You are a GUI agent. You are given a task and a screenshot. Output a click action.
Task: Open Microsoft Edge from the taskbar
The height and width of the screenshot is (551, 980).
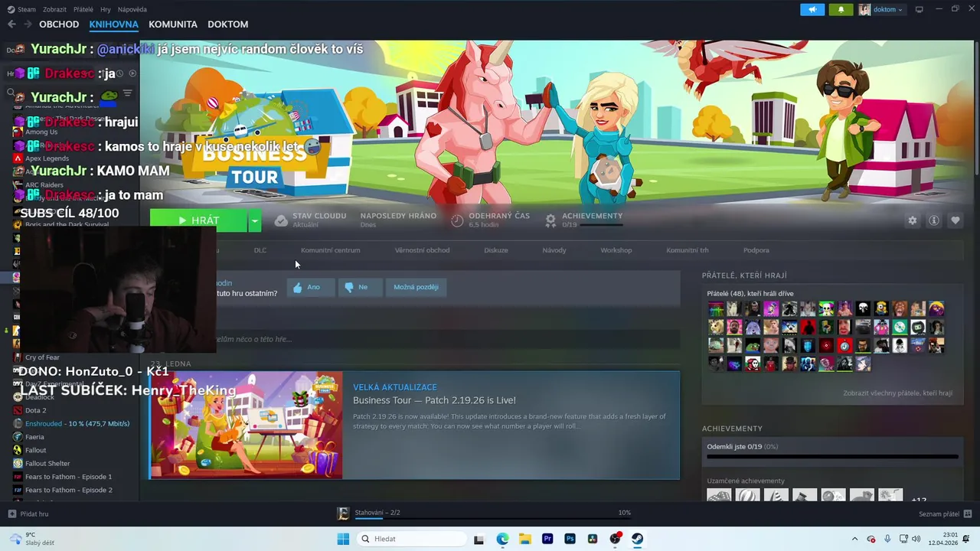[502, 539]
